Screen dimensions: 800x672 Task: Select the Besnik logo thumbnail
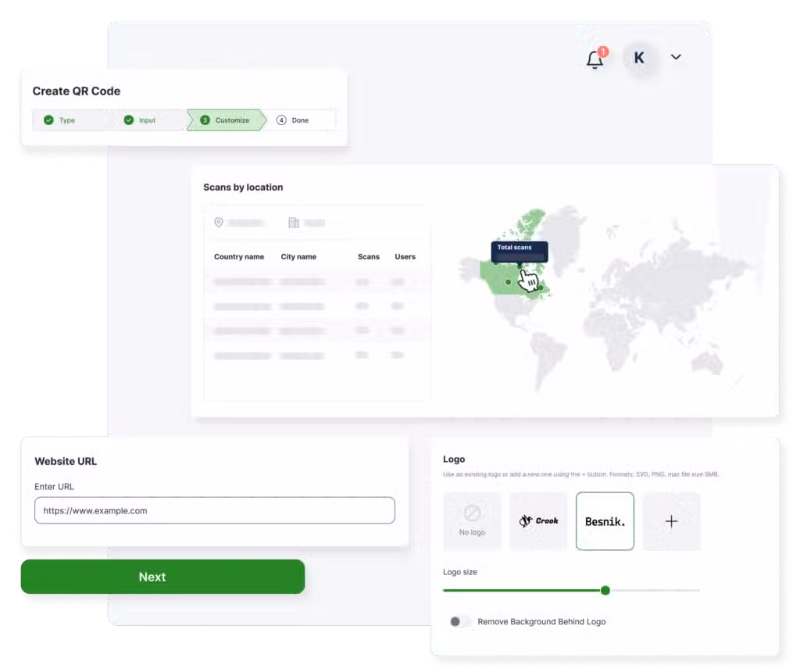(x=605, y=521)
